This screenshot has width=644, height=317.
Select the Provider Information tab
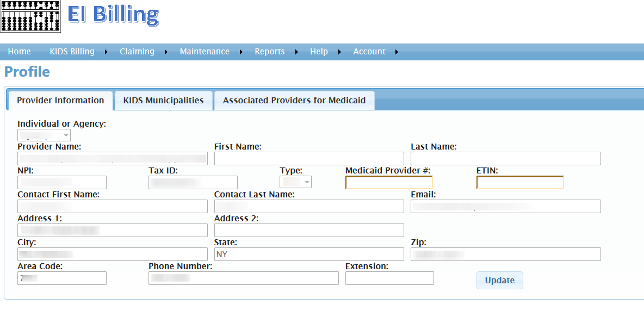(60, 101)
